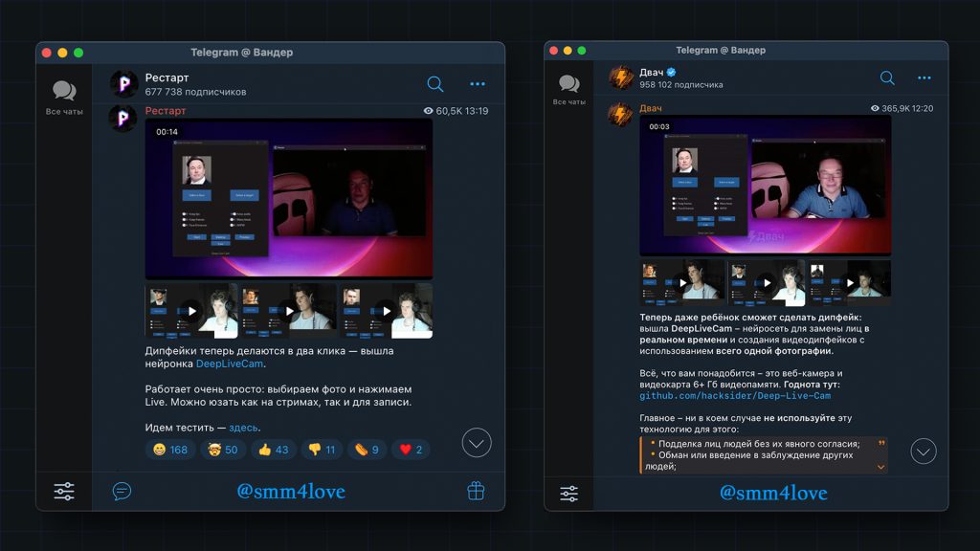Open the DeepLiveCam link in the Рестарт post

230,364
